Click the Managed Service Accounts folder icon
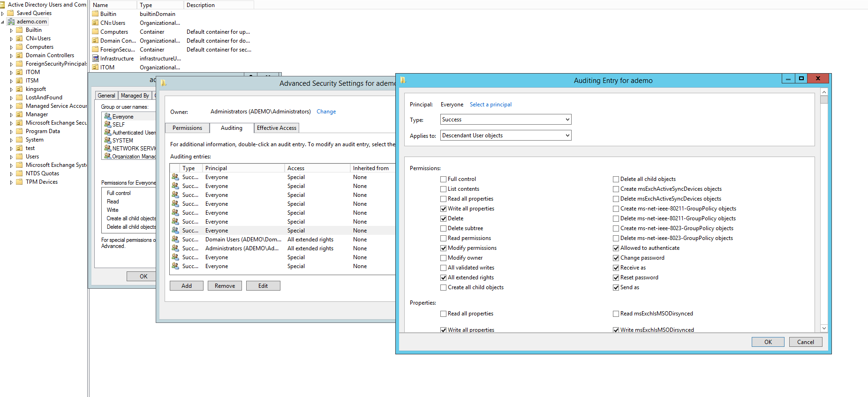This screenshot has width=868, height=397. click(x=20, y=106)
